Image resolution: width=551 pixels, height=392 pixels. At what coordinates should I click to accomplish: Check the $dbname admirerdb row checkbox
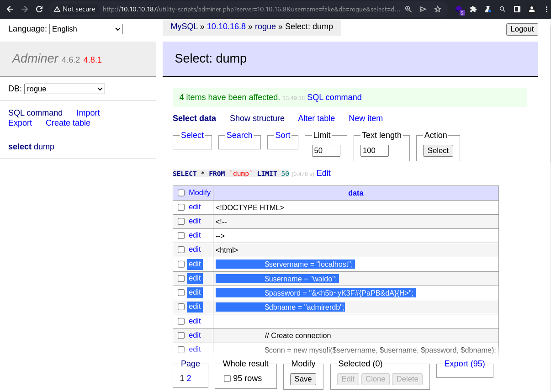click(181, 307)
